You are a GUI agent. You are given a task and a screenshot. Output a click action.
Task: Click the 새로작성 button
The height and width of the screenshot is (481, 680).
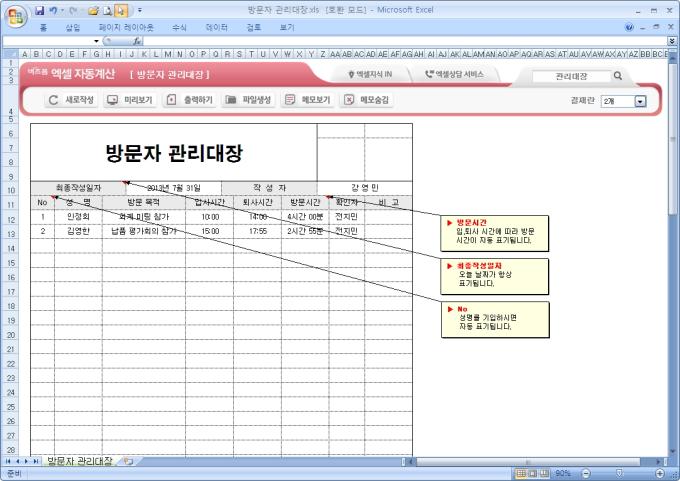[71, 100]
